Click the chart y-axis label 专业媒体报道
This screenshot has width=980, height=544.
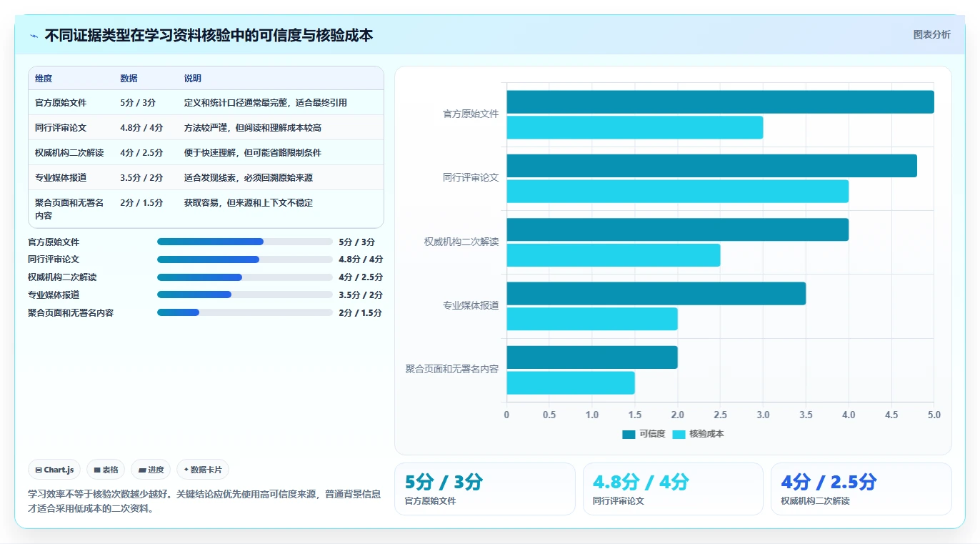point(471,306)
